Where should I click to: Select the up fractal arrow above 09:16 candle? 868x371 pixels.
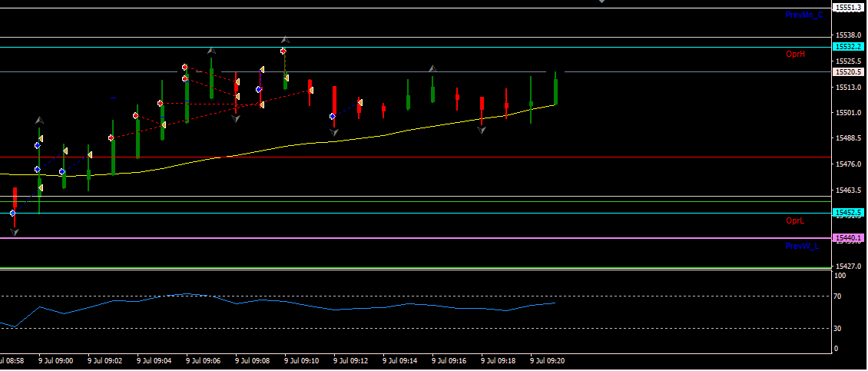point(432,68)
